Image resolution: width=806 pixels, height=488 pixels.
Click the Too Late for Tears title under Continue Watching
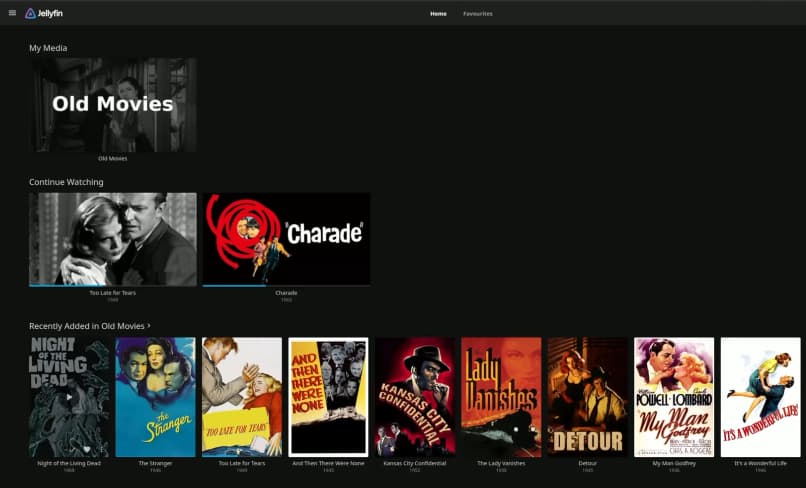click(x=113, y=293)
